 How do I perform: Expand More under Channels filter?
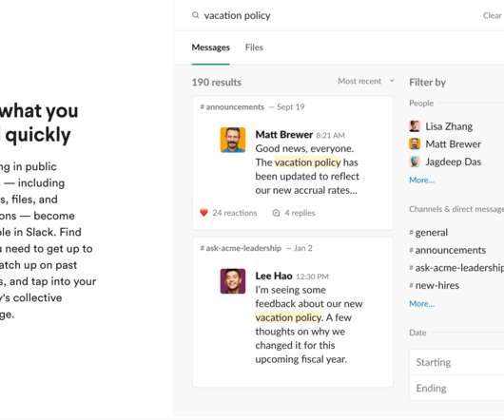point(421,303)
